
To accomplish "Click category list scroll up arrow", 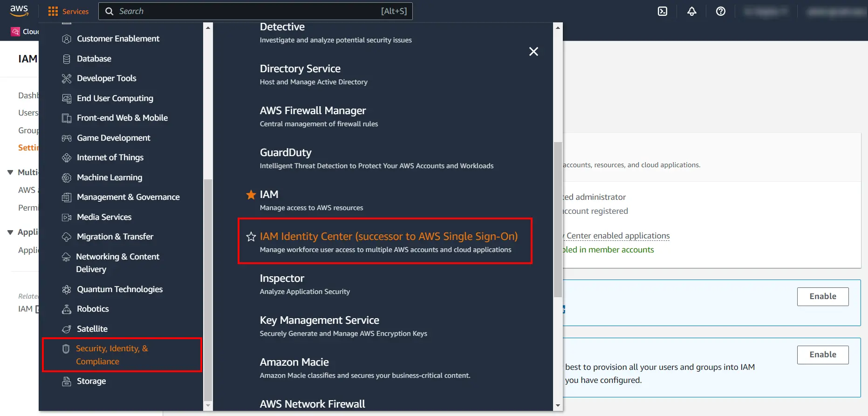I will coord(208,27).
